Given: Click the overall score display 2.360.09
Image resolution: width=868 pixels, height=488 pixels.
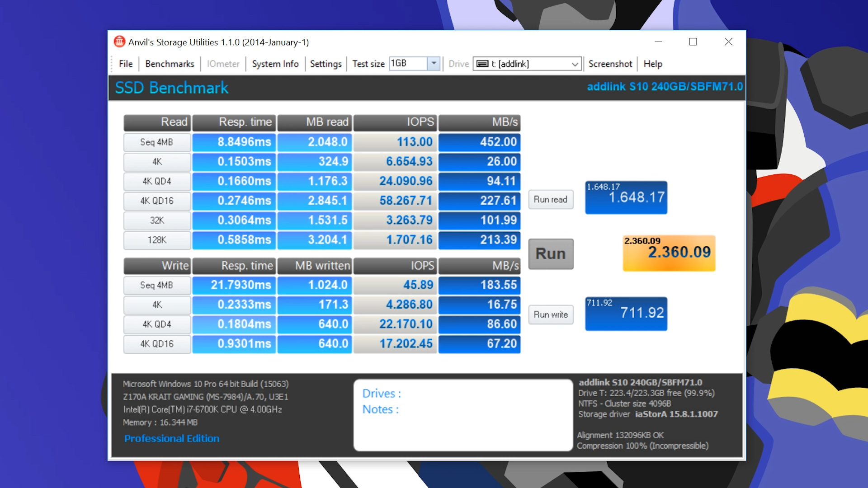Looking at the screenshot, I should tap(669, 253).
